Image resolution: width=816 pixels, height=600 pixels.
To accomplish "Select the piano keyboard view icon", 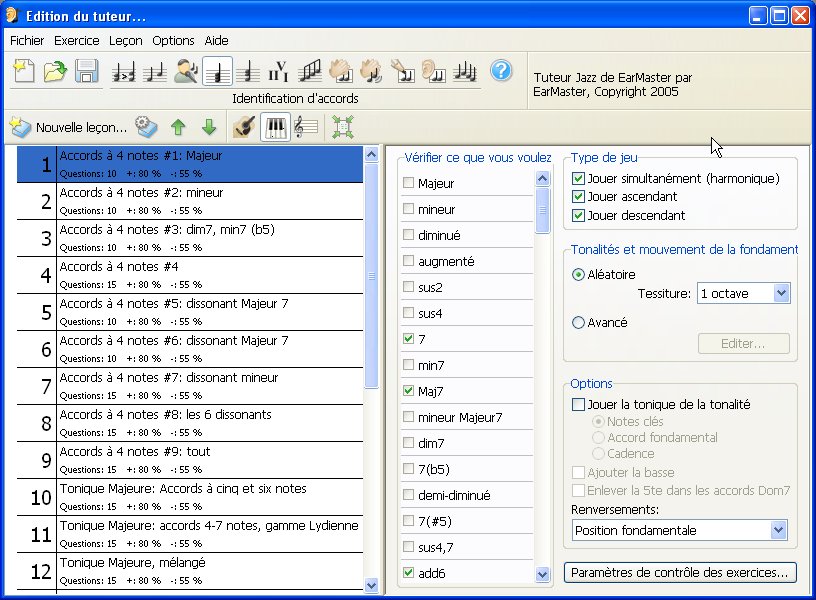I will pos(274,127).
